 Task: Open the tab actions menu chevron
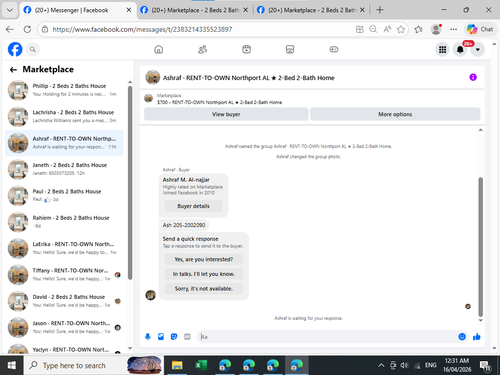(x=10, y=10)
